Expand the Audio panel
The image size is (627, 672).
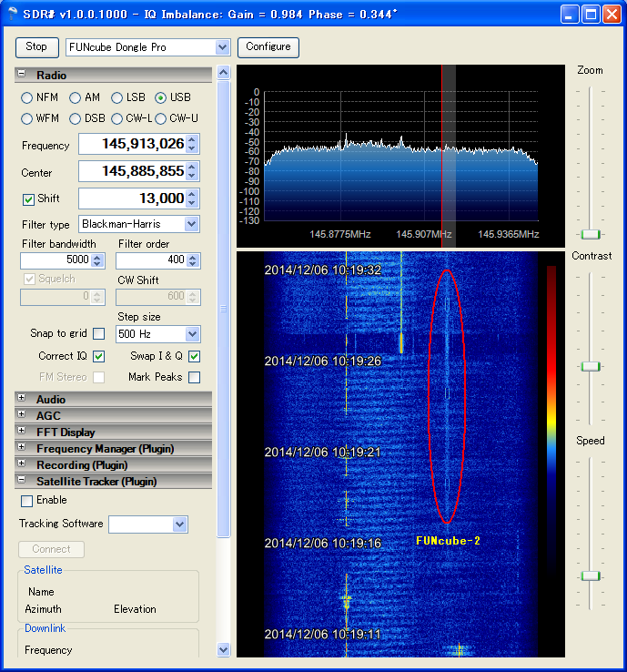pos(22,398)
